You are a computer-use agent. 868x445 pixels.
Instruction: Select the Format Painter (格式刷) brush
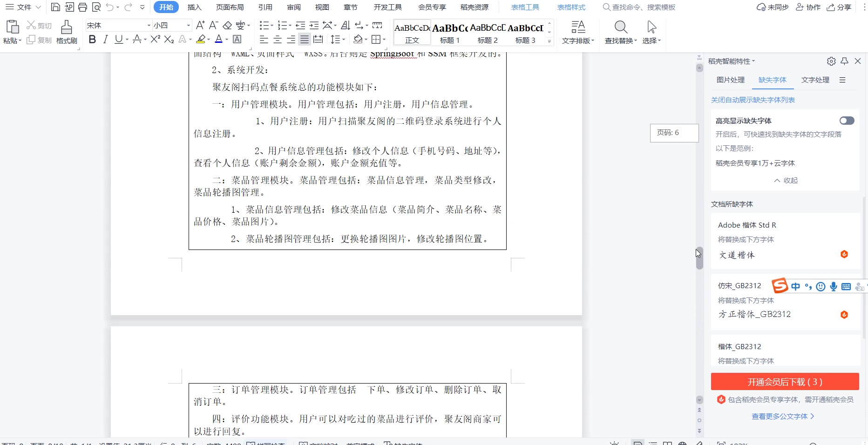point(67,32)
